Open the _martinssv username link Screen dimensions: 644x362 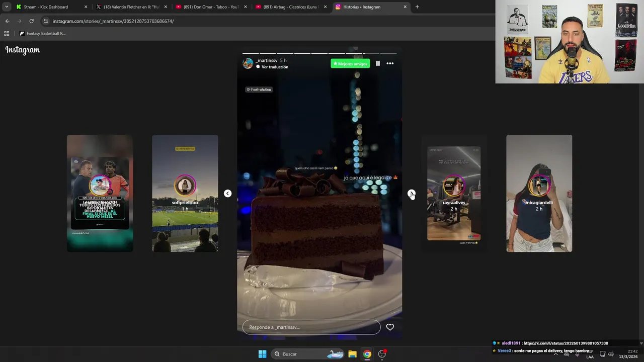pyautogui.click(x=267, y=60)
